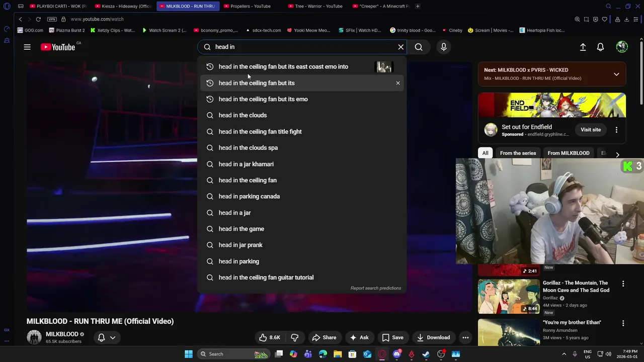644x362 pixels.
Task: Remove the "head in the ceiling fan but its" suggestion
Action: pyautogui.click(x=398, y=83)
